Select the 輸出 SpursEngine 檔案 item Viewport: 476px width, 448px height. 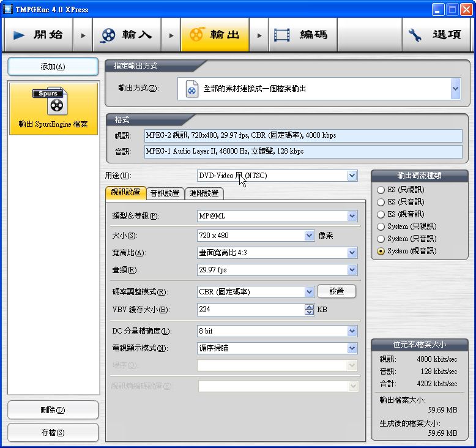(x=53, y=109)
